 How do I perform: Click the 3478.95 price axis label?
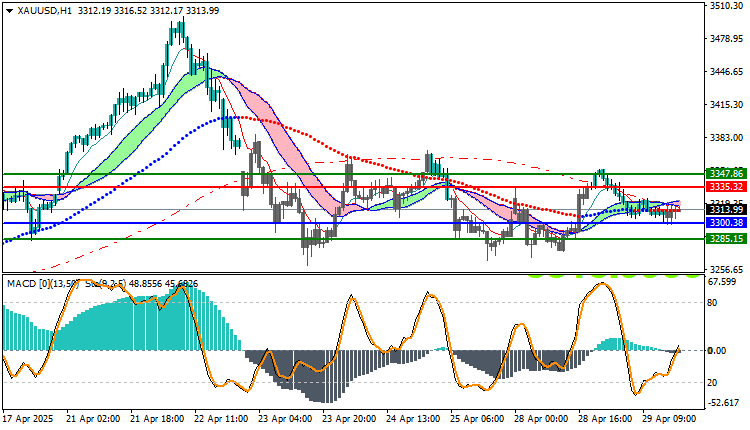point(726,39)
